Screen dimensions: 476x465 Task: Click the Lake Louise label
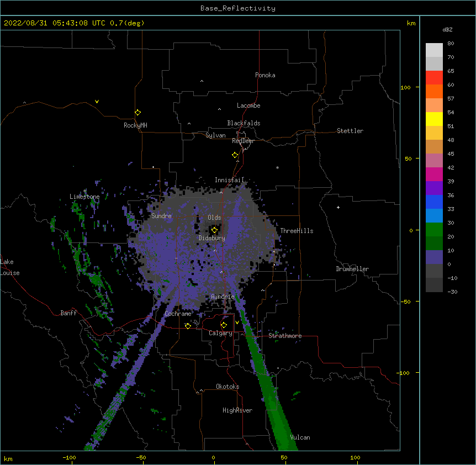(x=10, y=267)
